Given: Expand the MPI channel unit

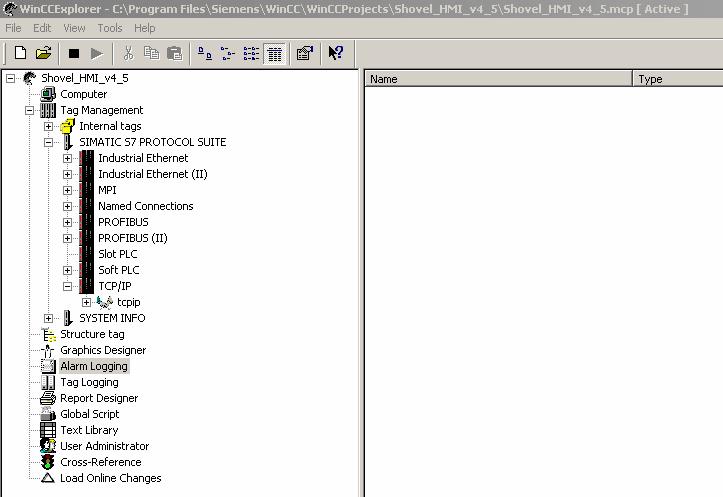Looking at the screenshot, I should (x=67, y=190).
